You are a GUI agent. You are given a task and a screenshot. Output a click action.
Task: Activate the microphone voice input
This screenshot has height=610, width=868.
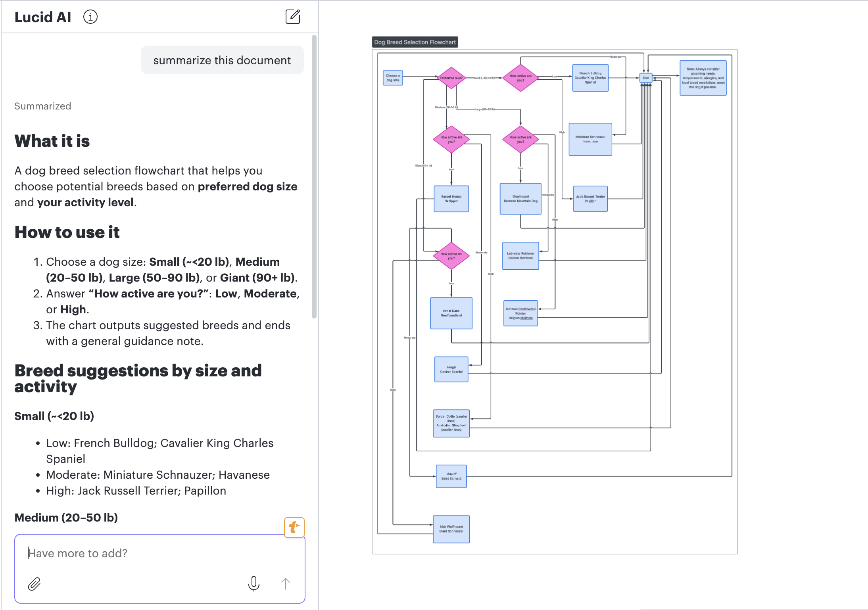[254, 583]
